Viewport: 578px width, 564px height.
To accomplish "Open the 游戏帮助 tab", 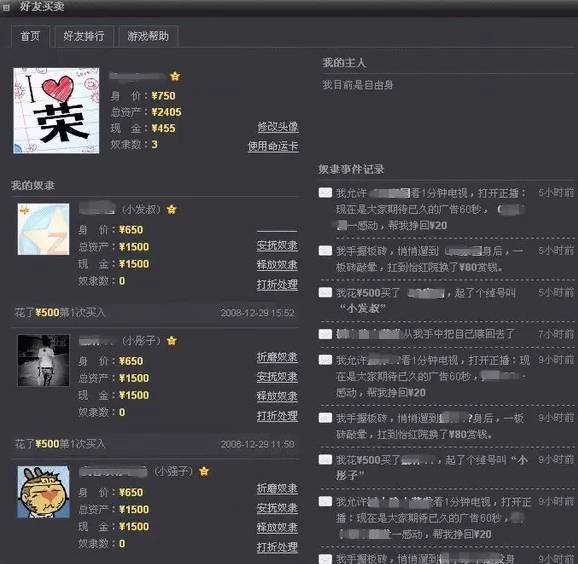I will 148,36.
